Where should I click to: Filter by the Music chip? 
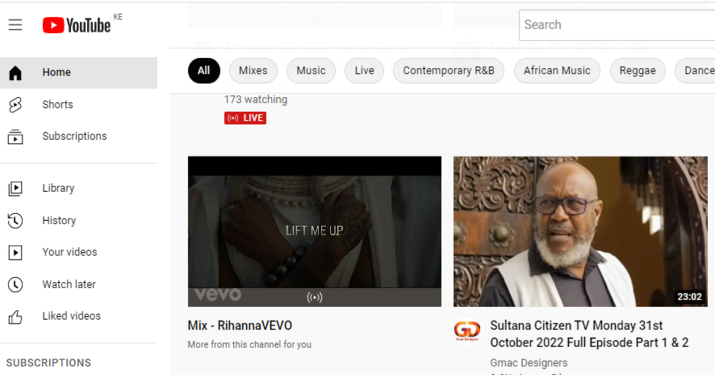311,71
